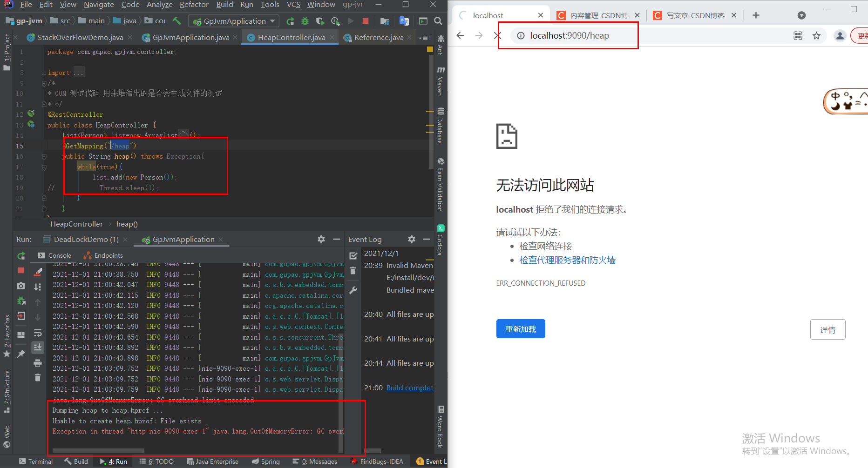Image resolution: width=868 pixels, height=468 pixels.
Task: Clear the console output with the trash icon
Action: click(x=38, y=378)
